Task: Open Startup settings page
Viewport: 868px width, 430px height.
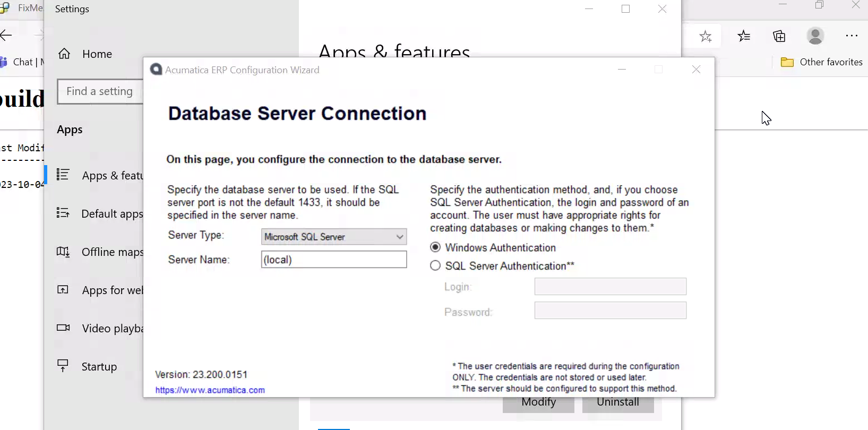Action: pyautogui.click(x=99, y=367)
